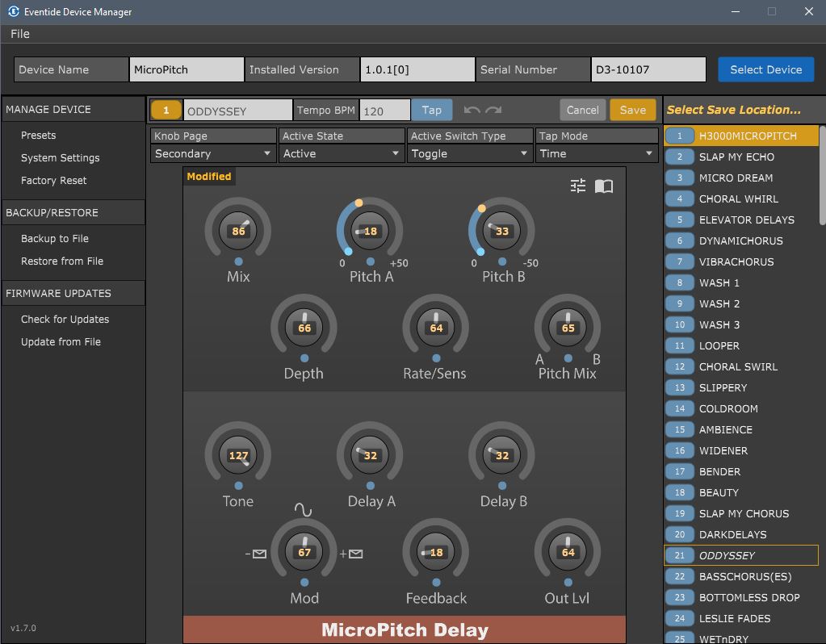Select MICRO DREAM preset slot
This screenshot has width=826, height=644.
(x=742, y=178)
